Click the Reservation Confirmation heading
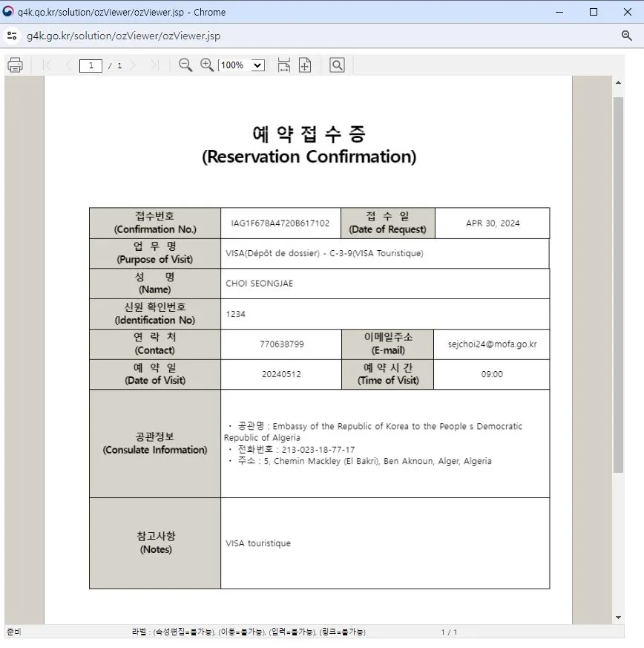Viewport: 644px width, 648px height. (x=309, y=157)
